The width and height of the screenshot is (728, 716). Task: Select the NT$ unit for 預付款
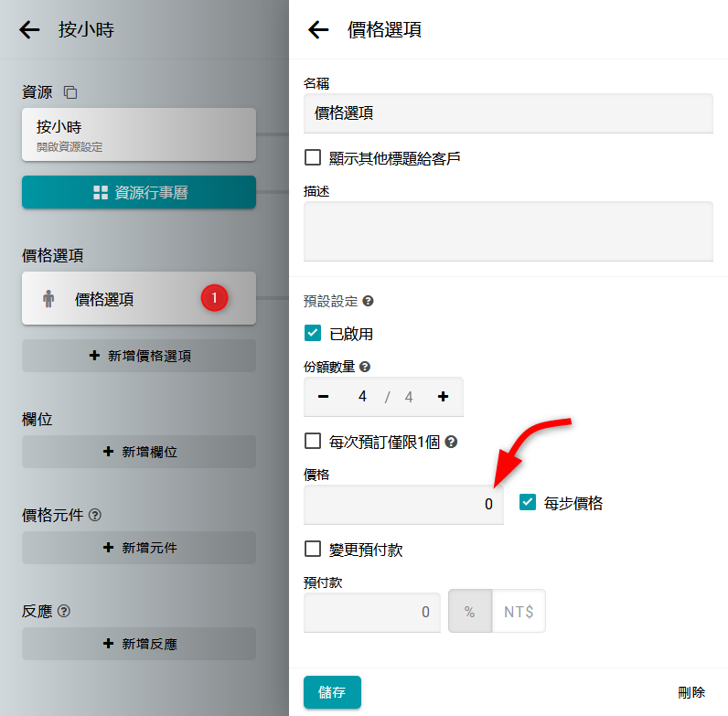(519, 612)
